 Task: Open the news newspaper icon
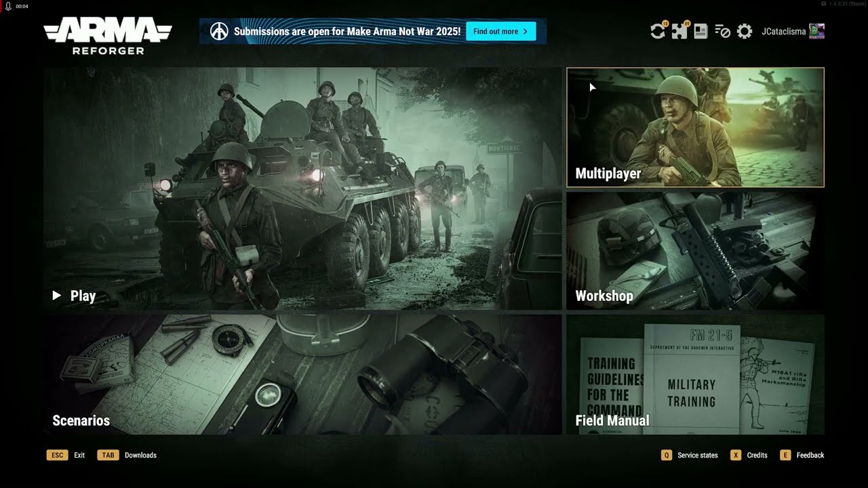(x=701, y=31)
